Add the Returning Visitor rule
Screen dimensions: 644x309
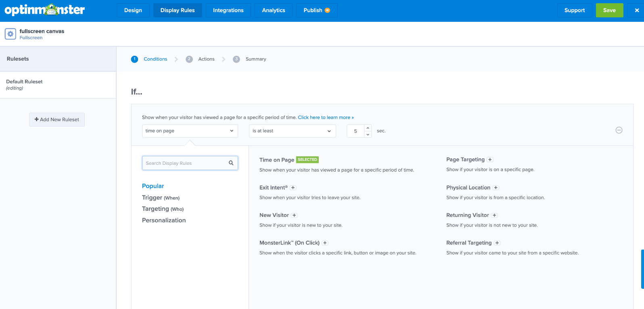coord(494,215)
